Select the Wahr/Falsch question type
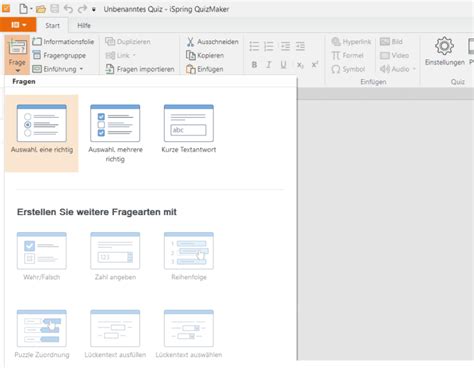Screen dimensions: 474x368 click(42, 256)
